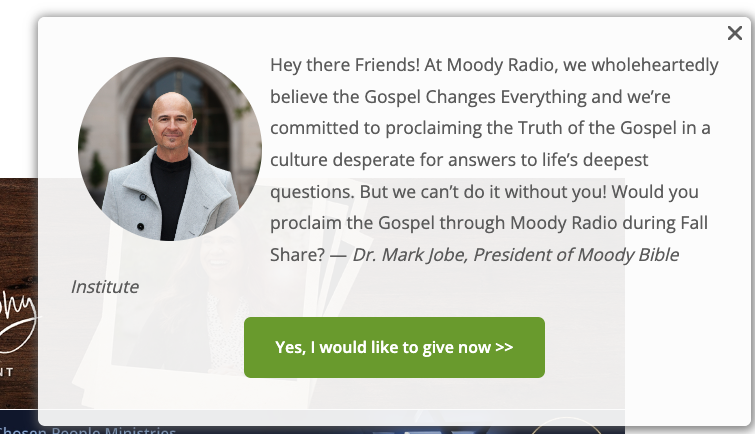Click Dr. Mark Jobe's circular portrait photo

click(x=170, y=149)
